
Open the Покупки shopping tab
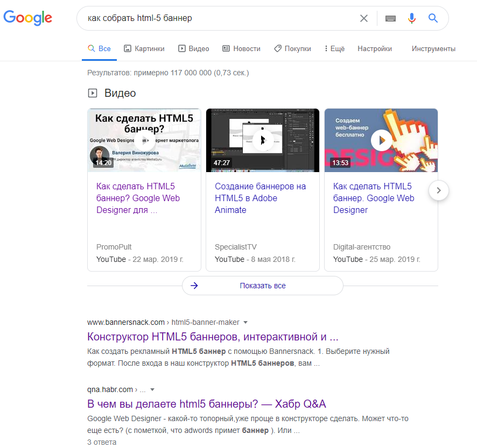292,48
